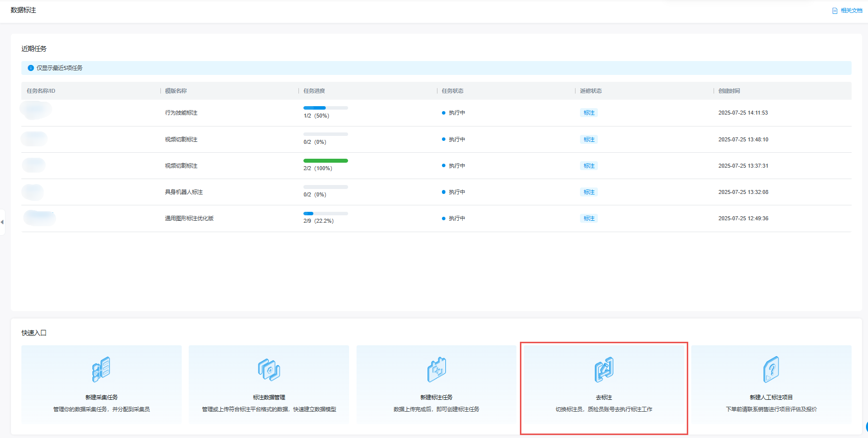868x438 pixels.
Task: Expand the collapsed left sidebar arrow
Action: [2, 222]
